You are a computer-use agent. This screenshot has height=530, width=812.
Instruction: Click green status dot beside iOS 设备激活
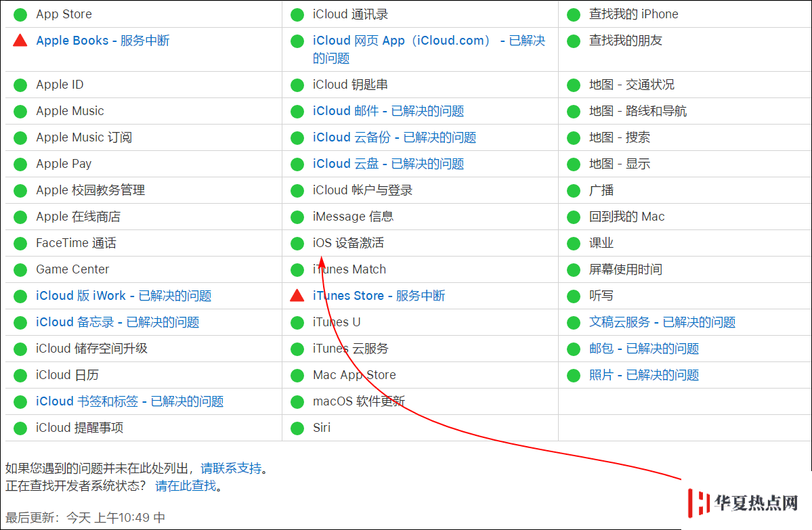[297, 243]
